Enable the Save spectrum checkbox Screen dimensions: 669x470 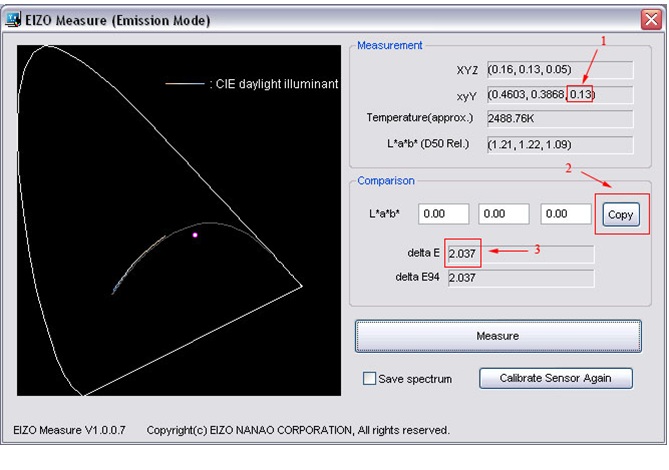(369, 378)
